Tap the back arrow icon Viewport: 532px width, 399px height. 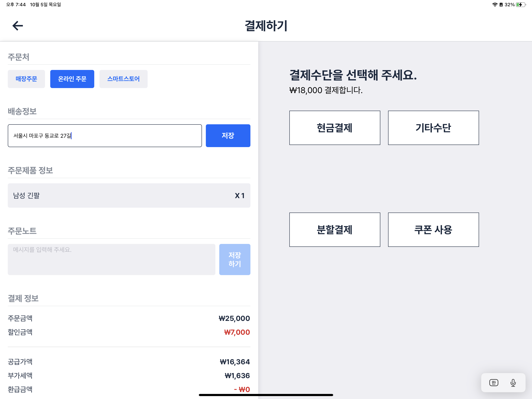point(18,26)
